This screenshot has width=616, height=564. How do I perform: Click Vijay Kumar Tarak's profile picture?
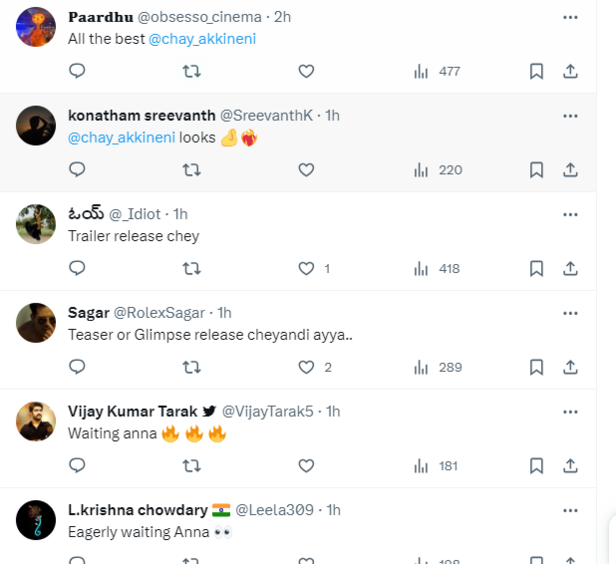pyautogui.click(x=36, y=422)
